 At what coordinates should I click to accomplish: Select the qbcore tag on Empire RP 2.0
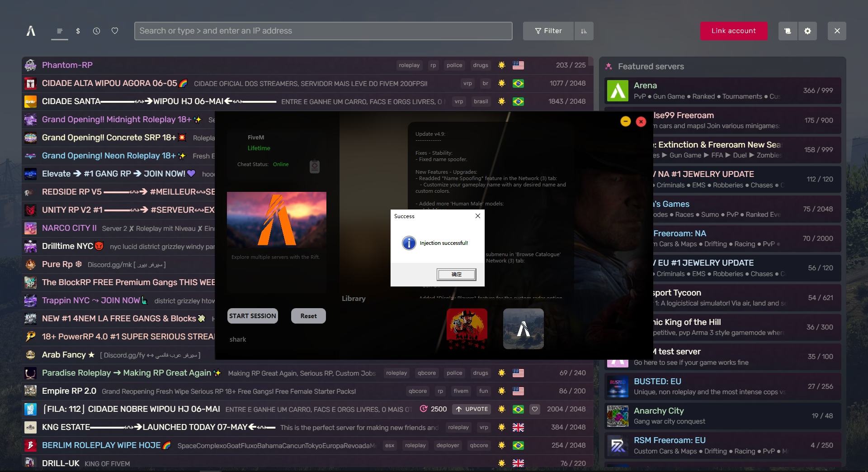pos(418,391)
